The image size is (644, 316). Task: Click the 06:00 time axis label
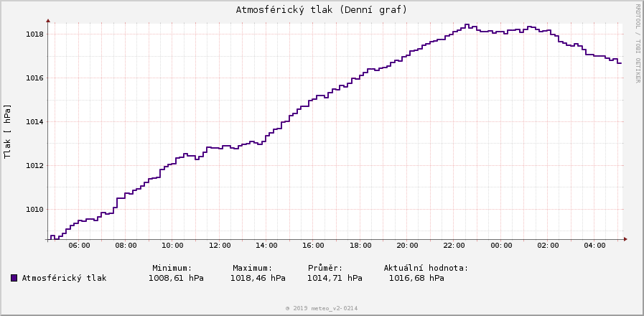click(x=79, y=246)
